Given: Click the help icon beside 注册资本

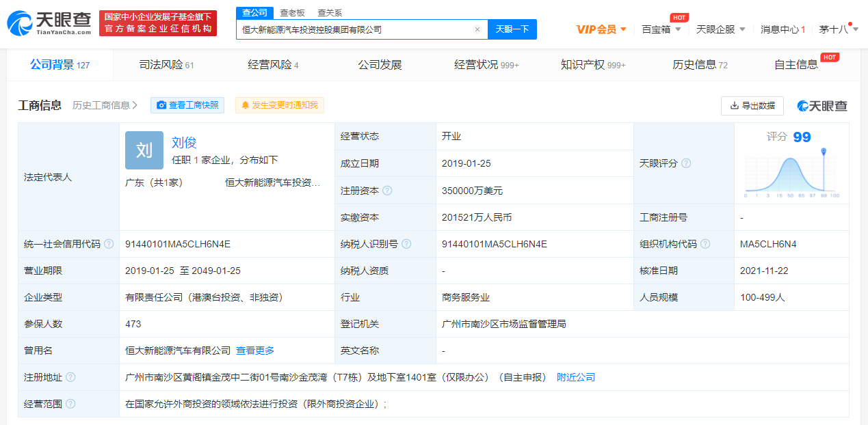Looking at the screenshot, I should [388, 191].
